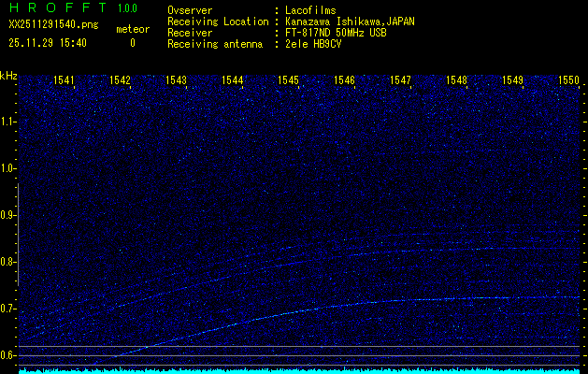The image size is (588, 374).
Task: Click the 1550 time marker
Action: pyautogui.click(x=568, y=80)
